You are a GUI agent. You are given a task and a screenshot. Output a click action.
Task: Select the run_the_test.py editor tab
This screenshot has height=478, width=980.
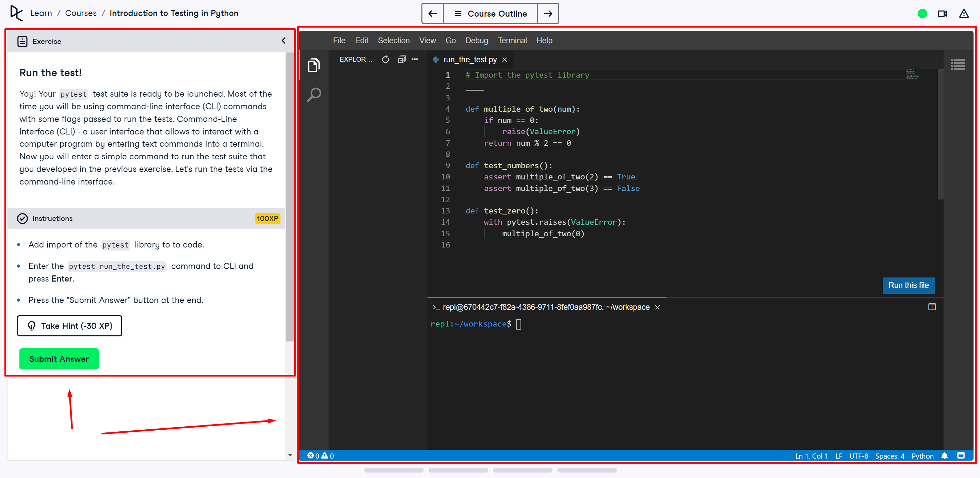(469, 60)
